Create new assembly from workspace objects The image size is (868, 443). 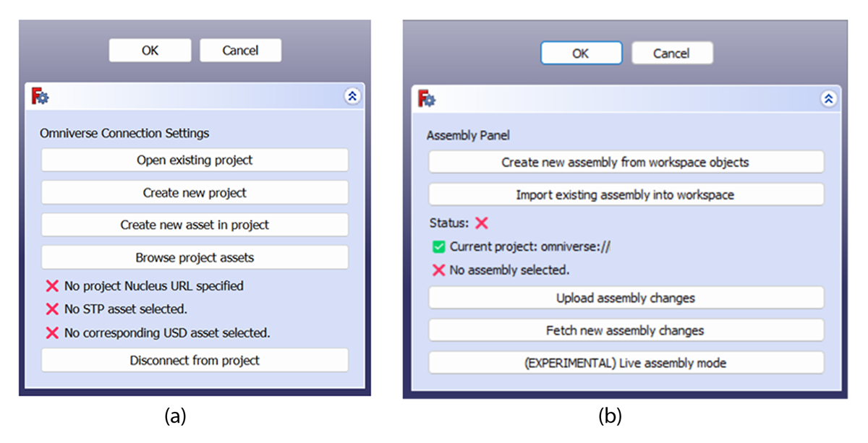click(626, 163)
